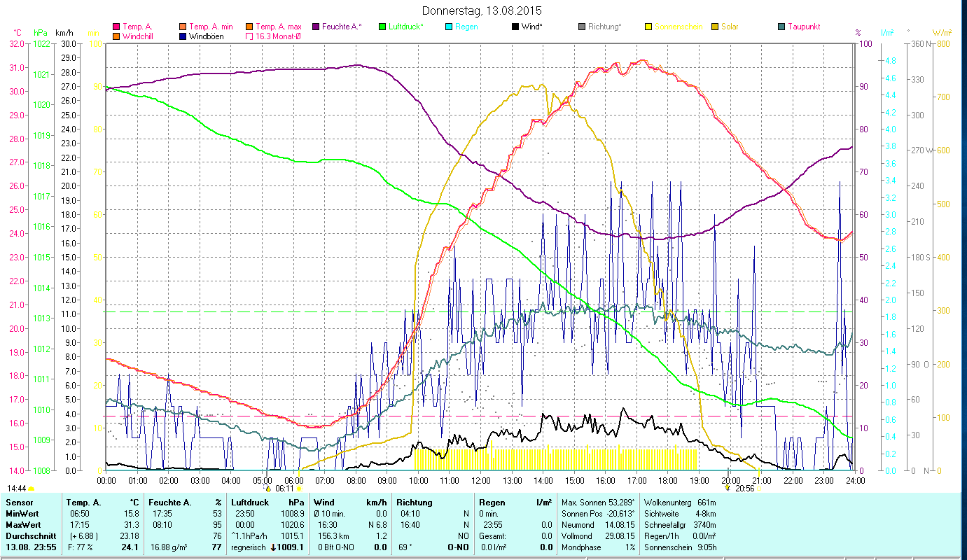Click the Luftdruck green legend square
The height and width of the screenshot is (560, 967).
(x=382, y=27)
